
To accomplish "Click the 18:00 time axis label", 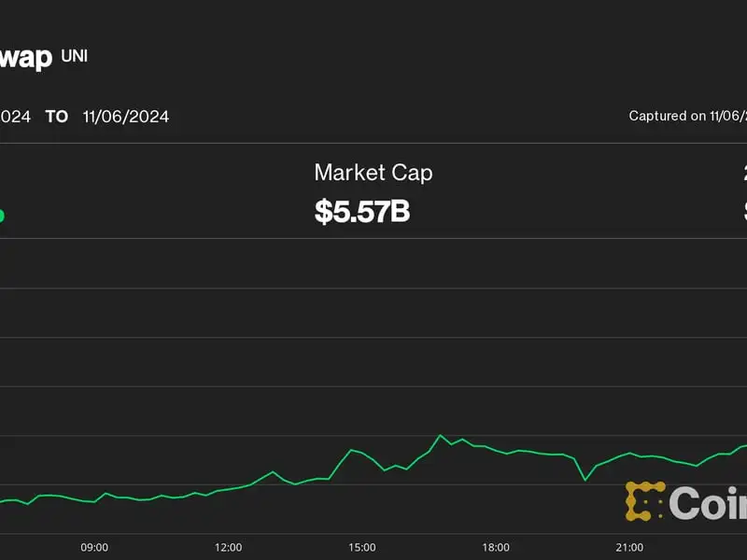I will pyautogui.click(x=496, y=547).
